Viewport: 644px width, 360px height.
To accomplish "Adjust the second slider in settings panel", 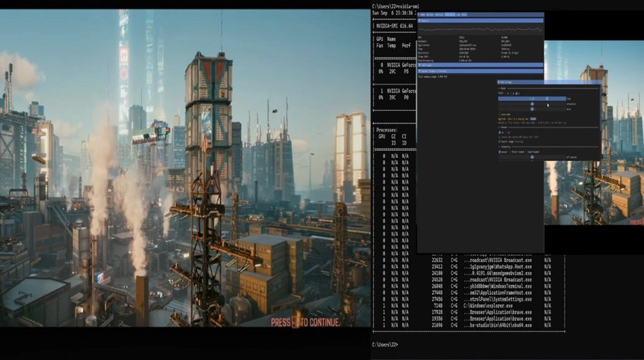I will click(532, 104).
